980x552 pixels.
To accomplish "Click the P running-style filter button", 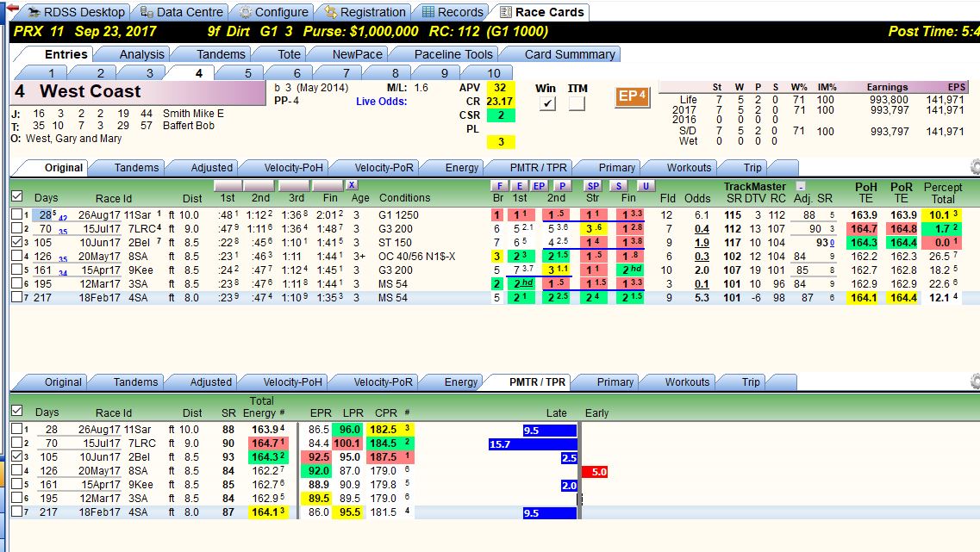I will (x=563, y=185).
